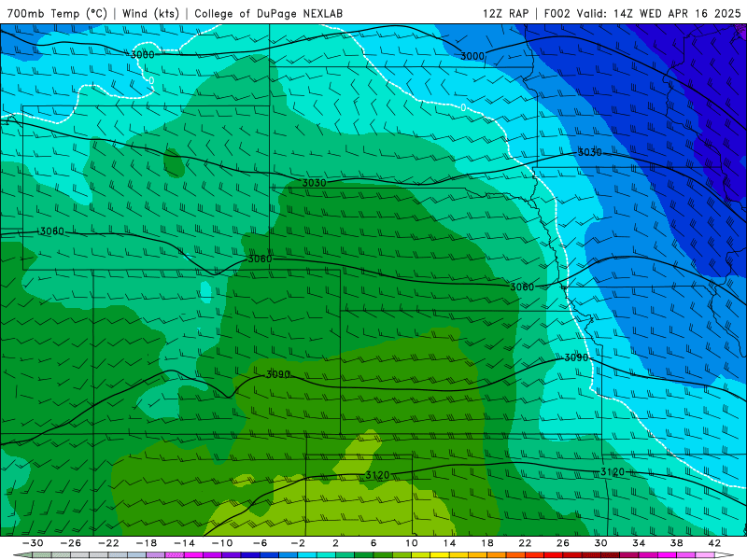Select the 'Valid: 14Z WED APR 16 2025' text

659,13
